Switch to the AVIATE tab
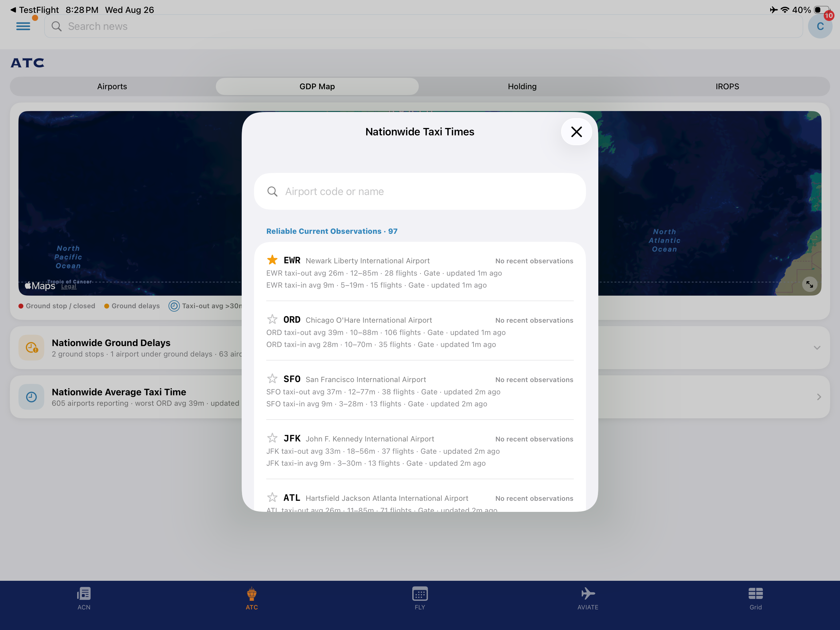The image size is (840, 630). coord(588,598)
